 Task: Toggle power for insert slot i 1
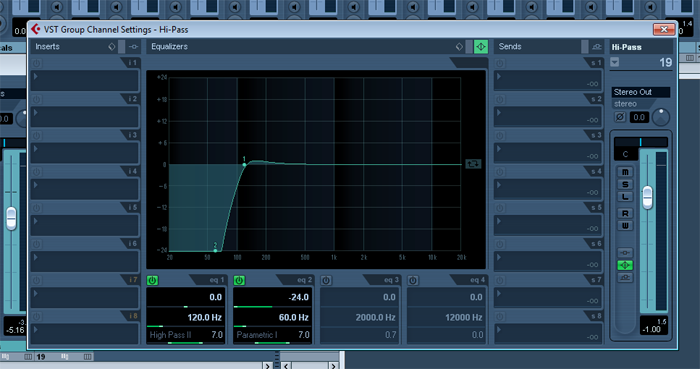37,63
